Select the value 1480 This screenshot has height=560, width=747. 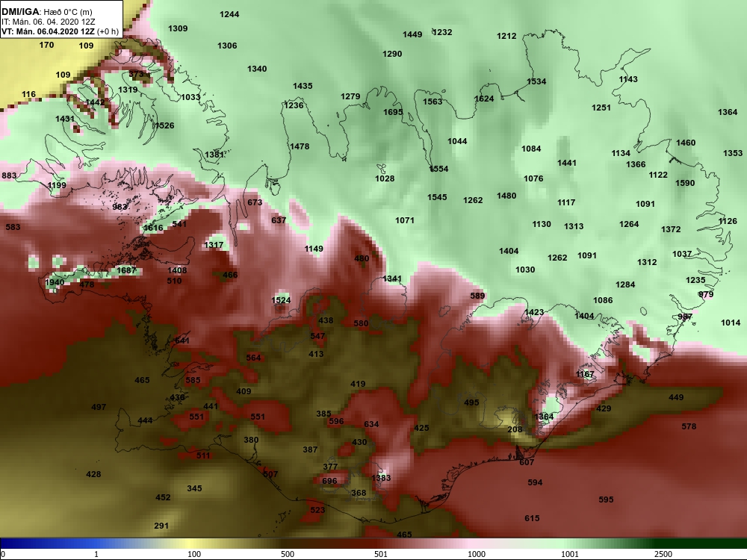point(506,196)
